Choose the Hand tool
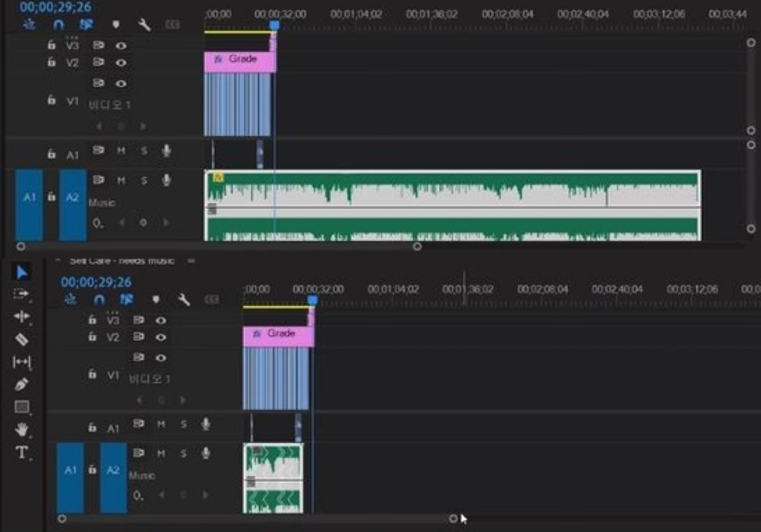The width and height of the screenshot is (761, 532). [x=21, y=429]
